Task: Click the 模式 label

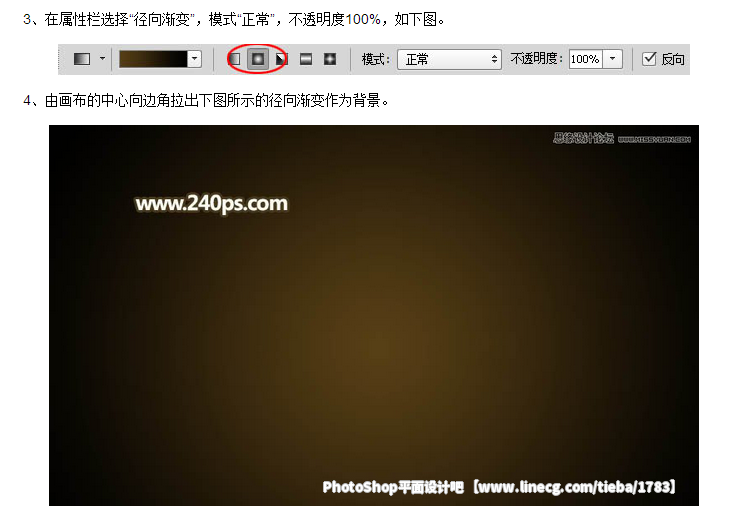Action: (x=376, y=59)
